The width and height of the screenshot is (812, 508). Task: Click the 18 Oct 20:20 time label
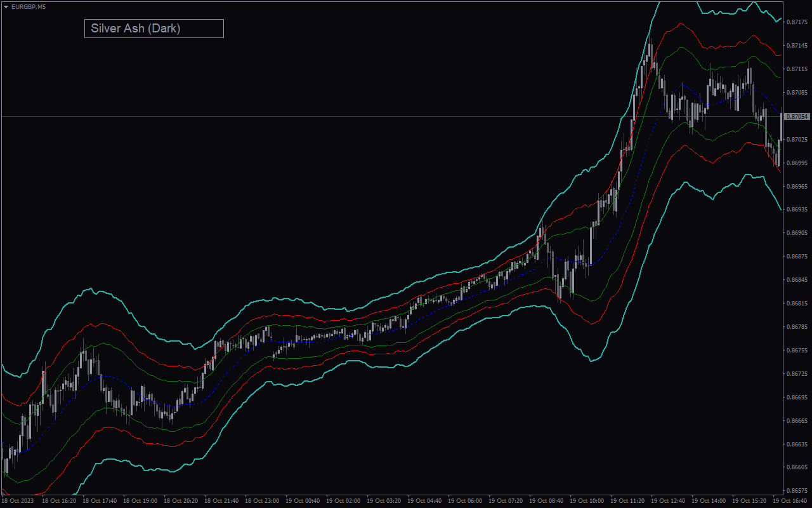pyautogui.click(x=181, y=501)
